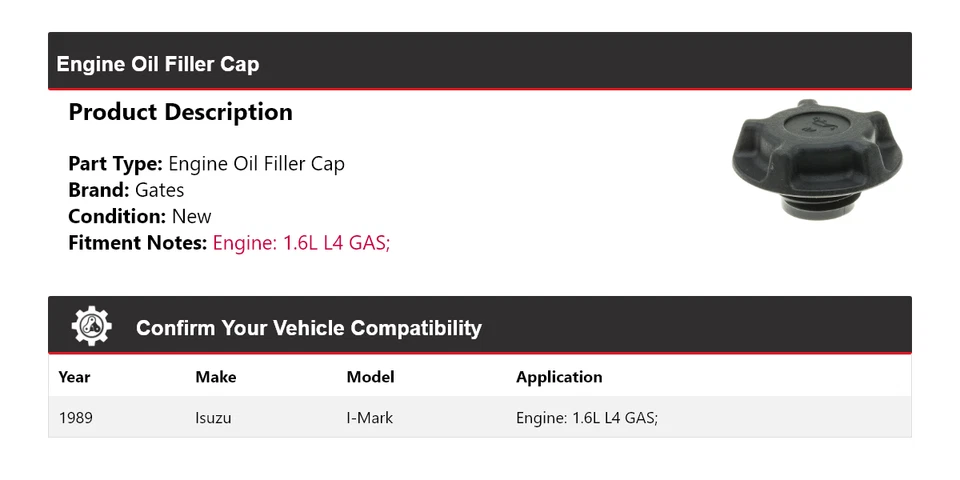960x480 pixels.
Task: Select the Product Description heading
Action: click(x=181, y=112)
